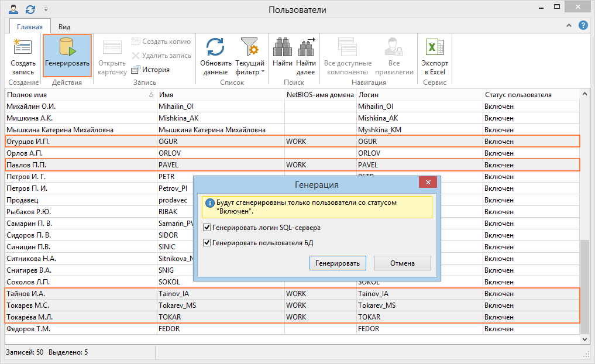Confirm with the dialog's Генерировать button
The height and width of the screenshot is (364, 595).
tap(338, 263)
